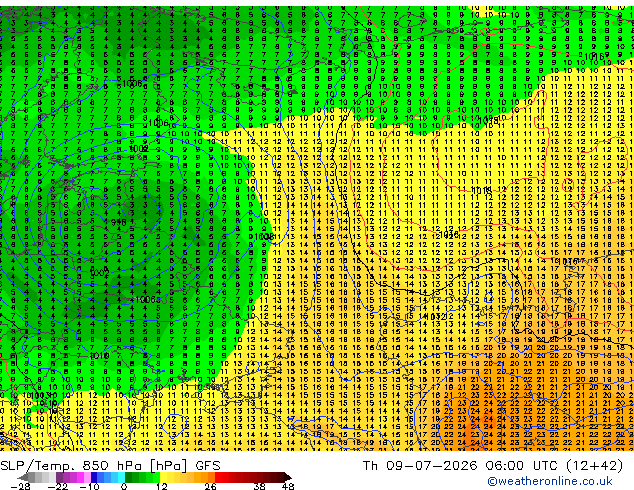The width and height of the screenshot is (634, 490).
Task: Click the bright red swatch after 26 on the legend
Action: point(218,477)
